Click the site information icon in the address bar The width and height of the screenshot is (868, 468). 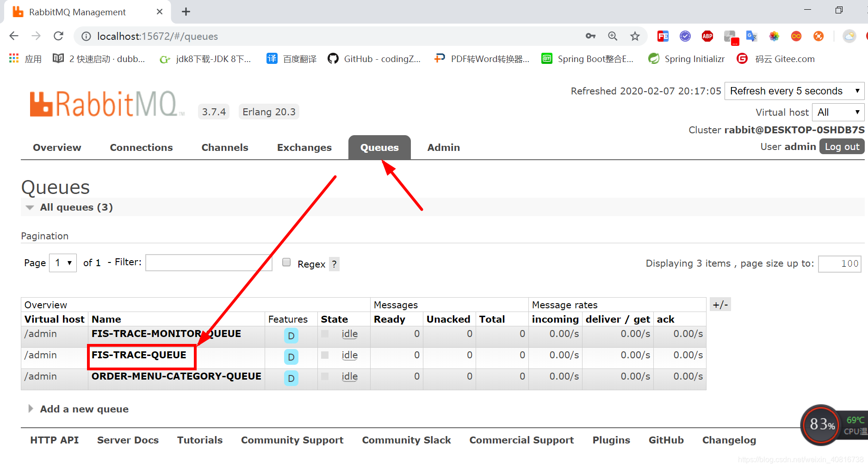86,36
